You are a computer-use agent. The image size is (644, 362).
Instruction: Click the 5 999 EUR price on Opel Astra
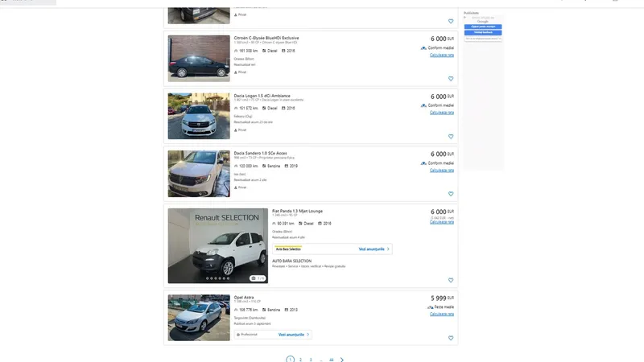(442, 298)
